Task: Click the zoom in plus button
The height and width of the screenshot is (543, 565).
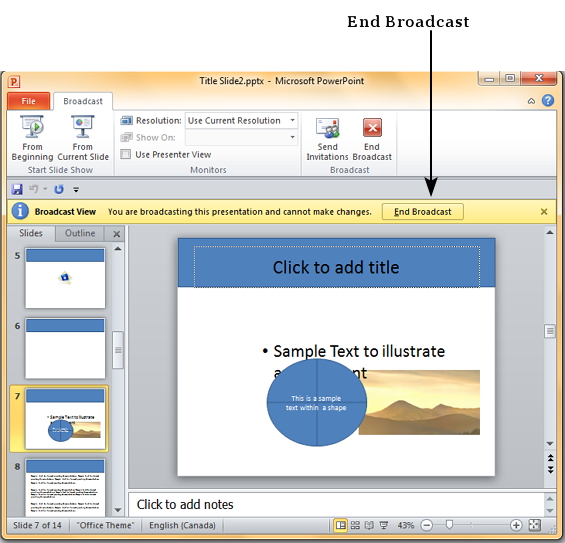Action: [x=516, y=525]
